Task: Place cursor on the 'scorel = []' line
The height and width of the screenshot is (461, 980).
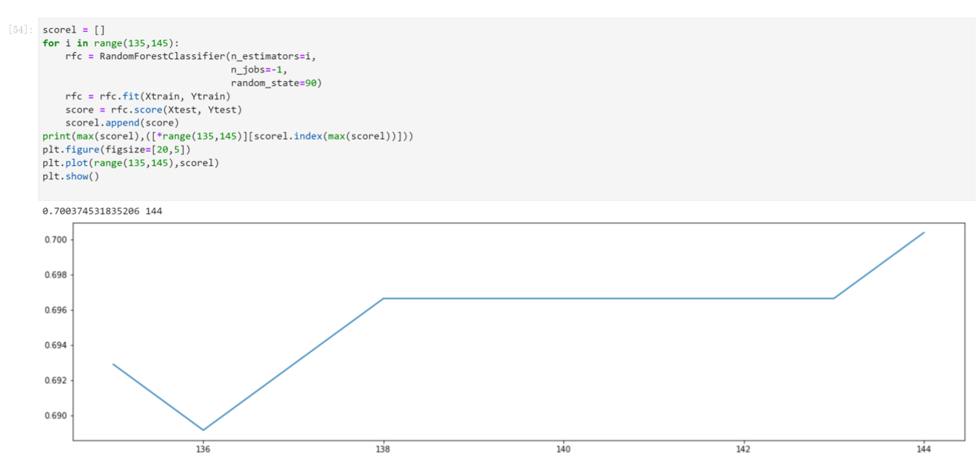Action: pos(73,30)
